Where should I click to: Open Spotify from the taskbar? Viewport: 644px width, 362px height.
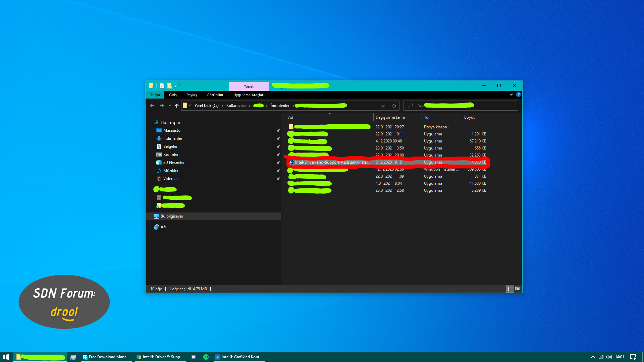point(206,357)
